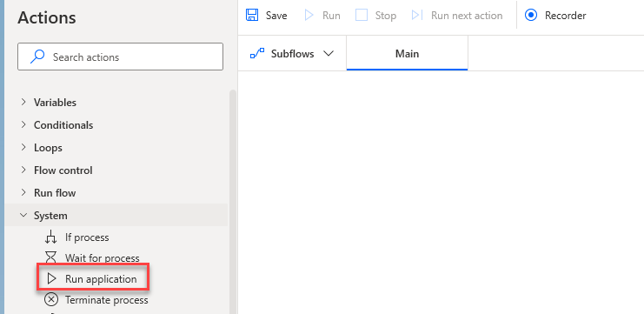Click the Subflows label
Viewport: 644px width, 314px height.
coord(292,54)
